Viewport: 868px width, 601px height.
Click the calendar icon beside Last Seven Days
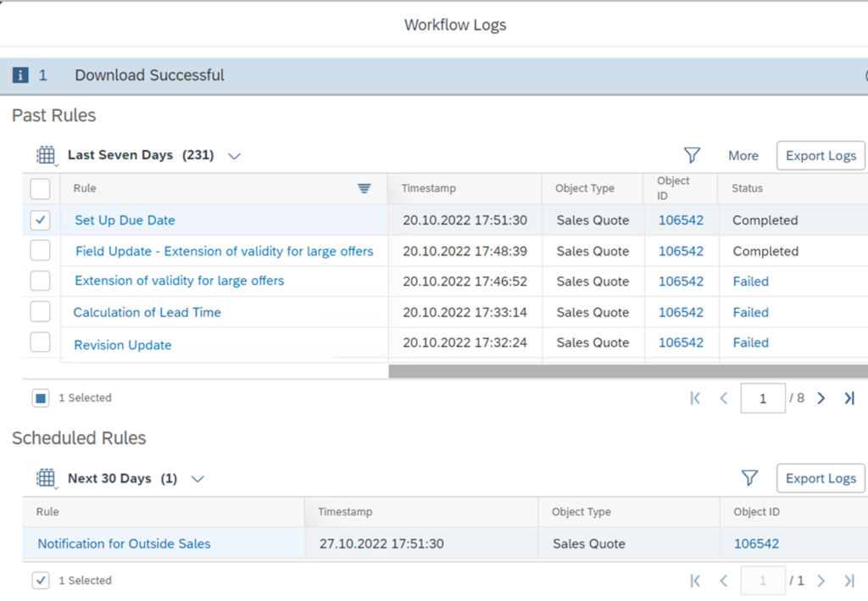[46, 155]
